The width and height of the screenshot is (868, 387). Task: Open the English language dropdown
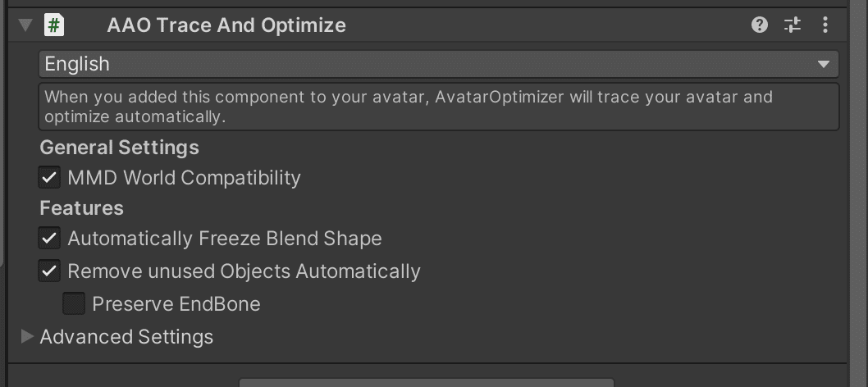pos(438,64)
